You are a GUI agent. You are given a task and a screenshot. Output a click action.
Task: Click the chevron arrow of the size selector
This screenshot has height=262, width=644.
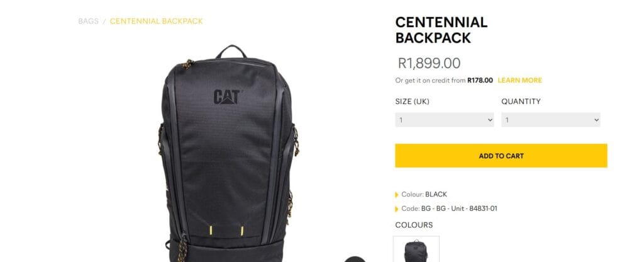click(490, 120)
